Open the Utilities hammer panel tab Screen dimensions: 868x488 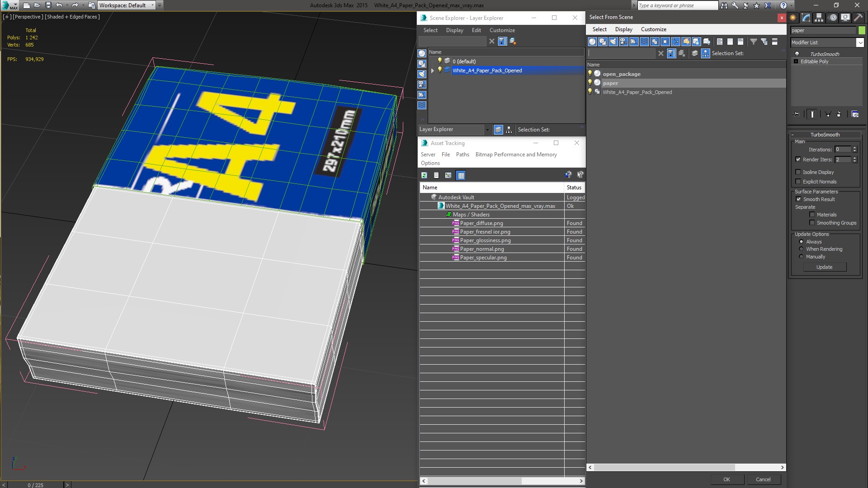(x=858, y=18)
